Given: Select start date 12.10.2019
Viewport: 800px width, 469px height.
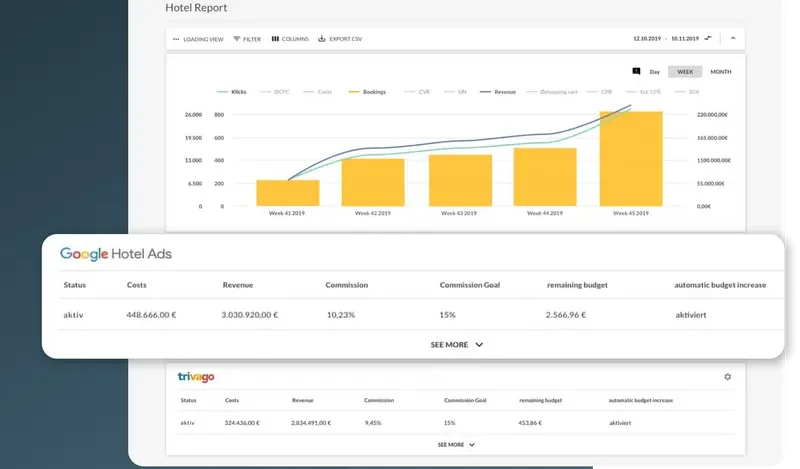Looking at the screenshot, I should tap(647, 39).
